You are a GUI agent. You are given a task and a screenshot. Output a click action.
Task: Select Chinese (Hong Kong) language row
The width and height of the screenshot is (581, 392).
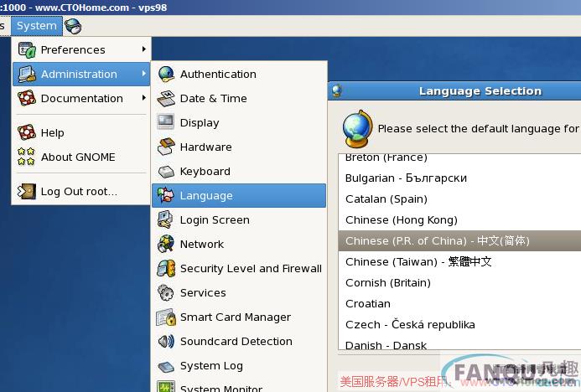[x=459, y=220]
